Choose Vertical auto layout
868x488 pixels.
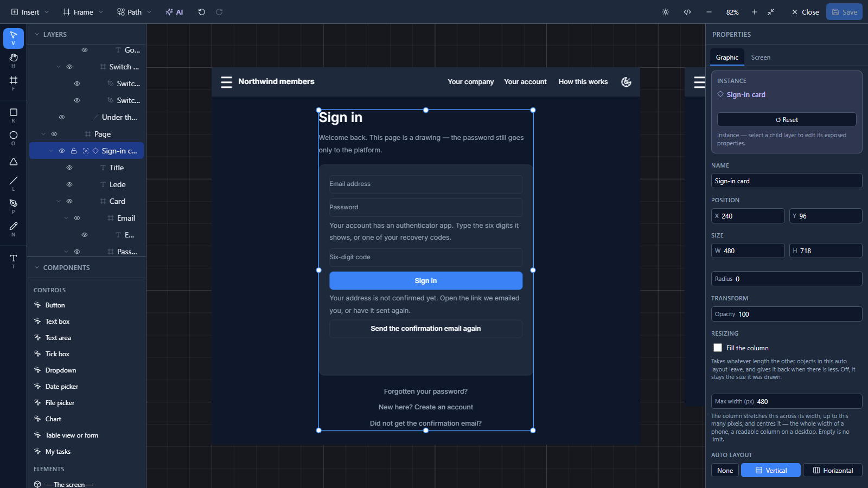[x=771, y=470]
